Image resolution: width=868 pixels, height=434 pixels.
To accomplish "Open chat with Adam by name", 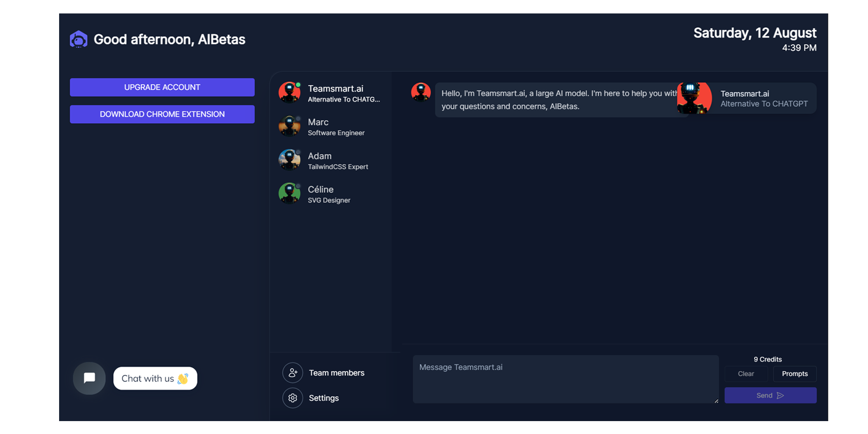I will [320, 156].
